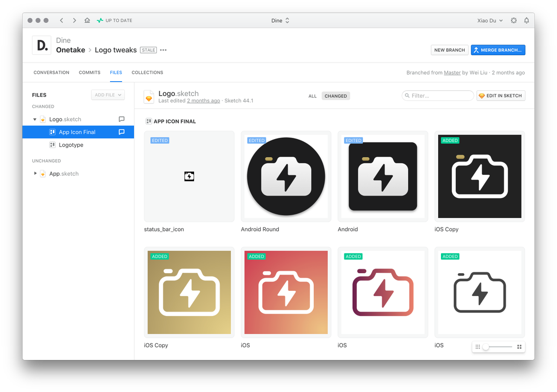Click the Onetake breadcrumb

coord(71,50)
